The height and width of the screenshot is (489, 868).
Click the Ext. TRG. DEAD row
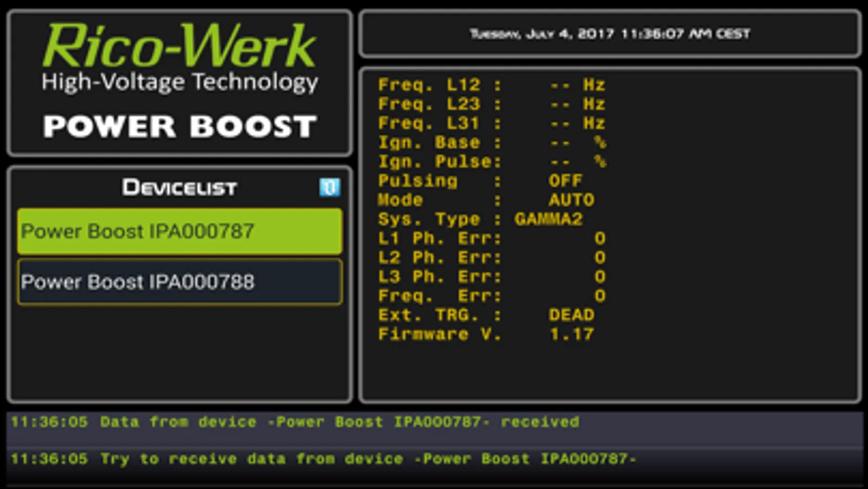click(486, 315)
